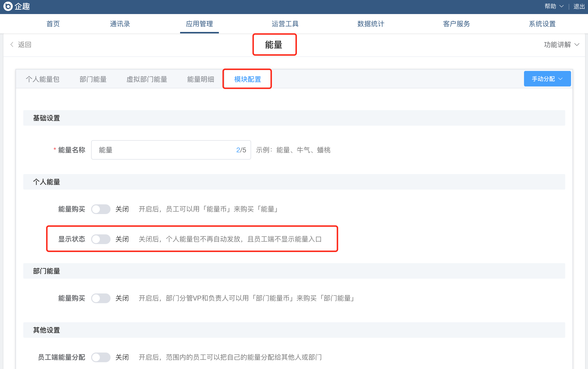Image resolution: width=588 pixels, height=369 pixels.
Task: Open 系统设置 in top navigation
Action: (542, 24)
